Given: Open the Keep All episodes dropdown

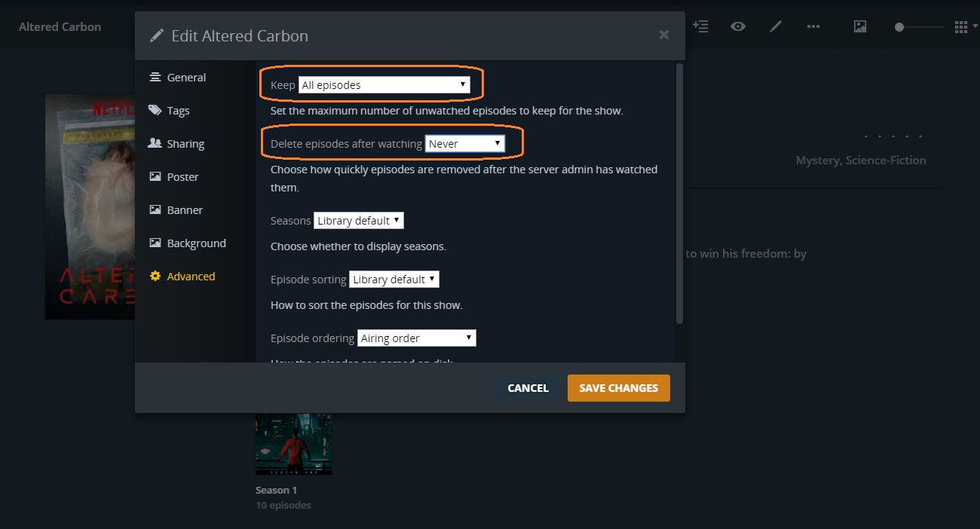Looking at the screenshot, I should pyautogui.click(x=384, y=85).
